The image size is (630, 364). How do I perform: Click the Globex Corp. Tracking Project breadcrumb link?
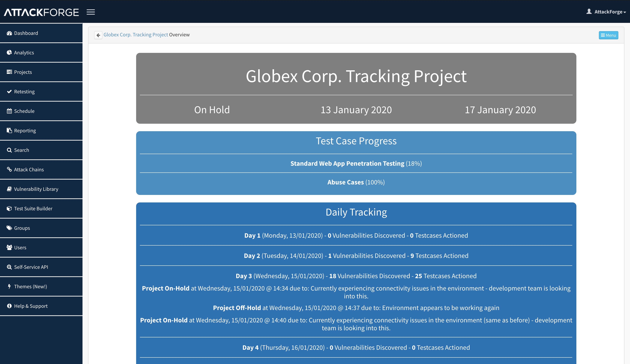[136, 35]
